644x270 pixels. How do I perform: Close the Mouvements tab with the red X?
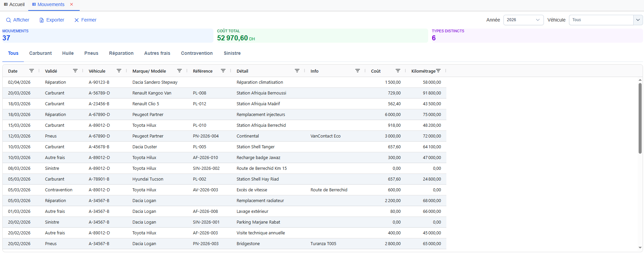tap(72, 4)
